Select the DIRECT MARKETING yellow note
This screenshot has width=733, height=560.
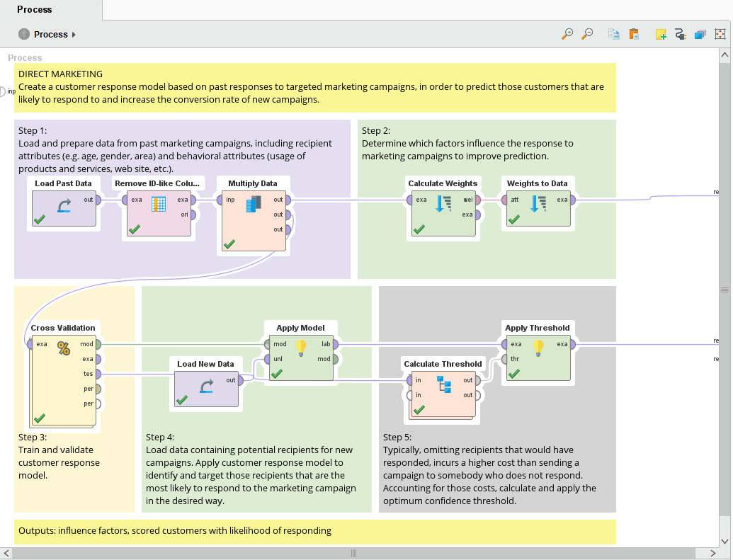click(x=315, y=87)
